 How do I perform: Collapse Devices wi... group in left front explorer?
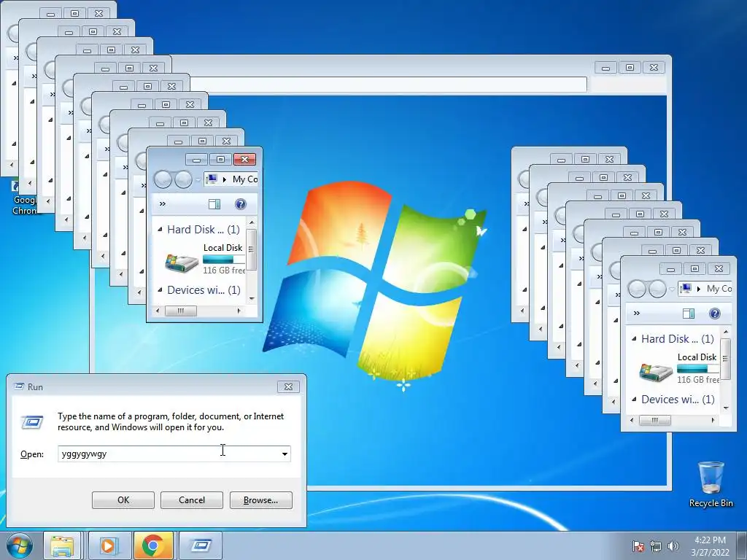[160, 290]
